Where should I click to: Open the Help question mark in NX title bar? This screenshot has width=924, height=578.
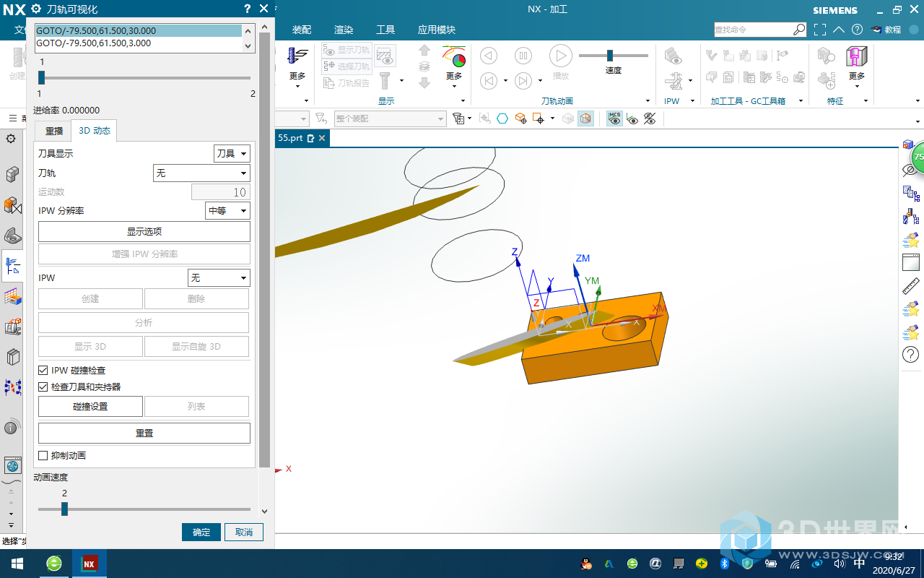point(857,30)
